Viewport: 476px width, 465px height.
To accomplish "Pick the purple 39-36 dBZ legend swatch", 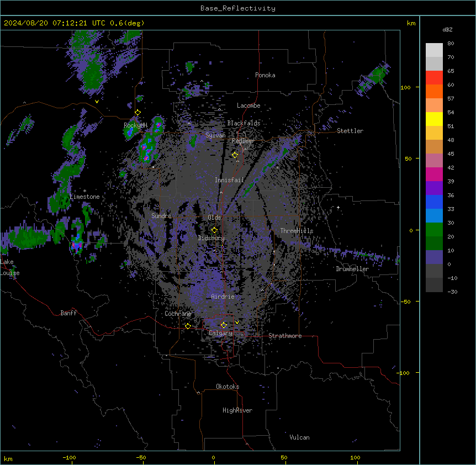I will [434, 188].
